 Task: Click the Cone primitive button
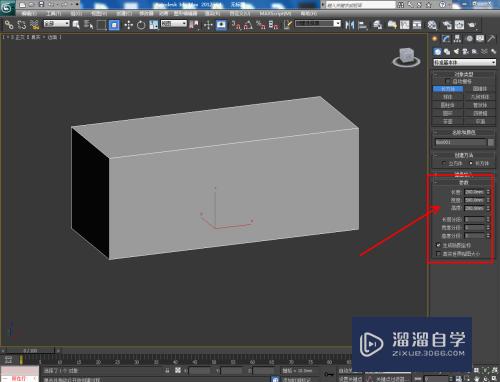click(x=480, y=89)
